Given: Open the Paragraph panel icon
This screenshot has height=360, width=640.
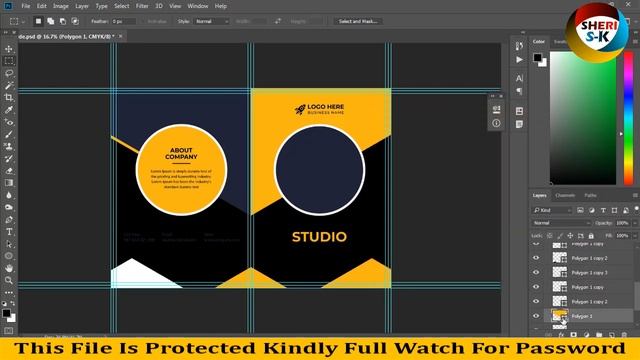Looking at the screenshot, I should point(519,91).
